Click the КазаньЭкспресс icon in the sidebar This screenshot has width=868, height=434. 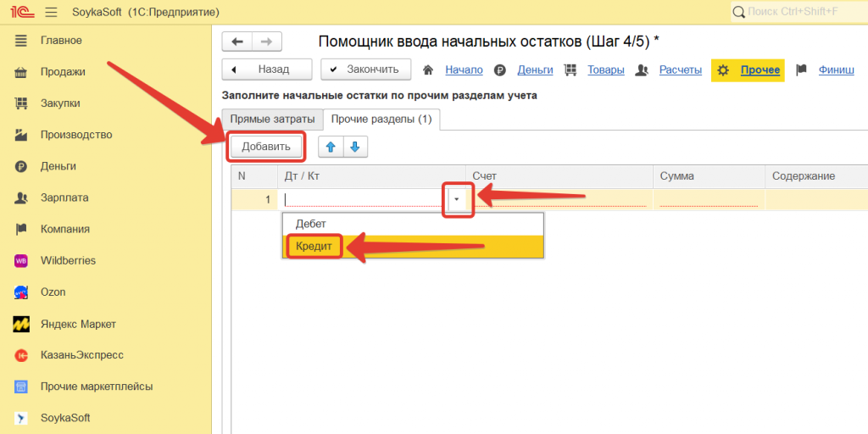(22, 355)
